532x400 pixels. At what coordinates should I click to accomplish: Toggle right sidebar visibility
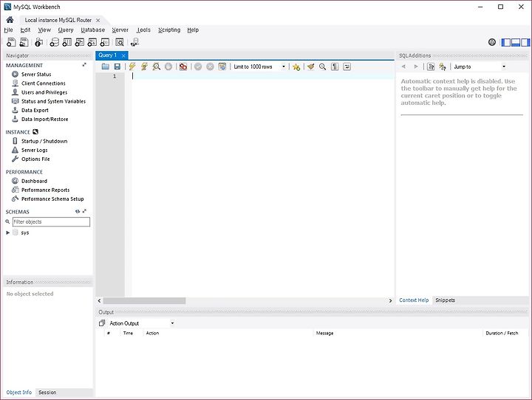pyautogui.click(x=525, y=42)
